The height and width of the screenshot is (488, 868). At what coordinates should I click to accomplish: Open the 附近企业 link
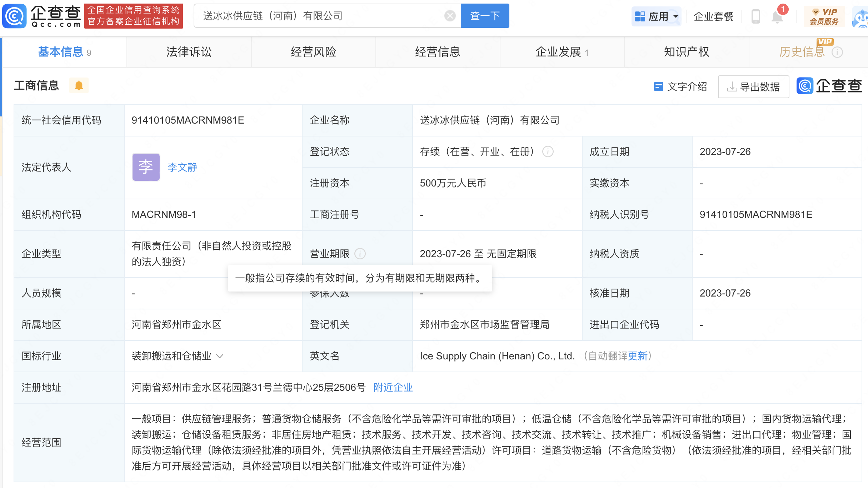[x=393, y=388]
